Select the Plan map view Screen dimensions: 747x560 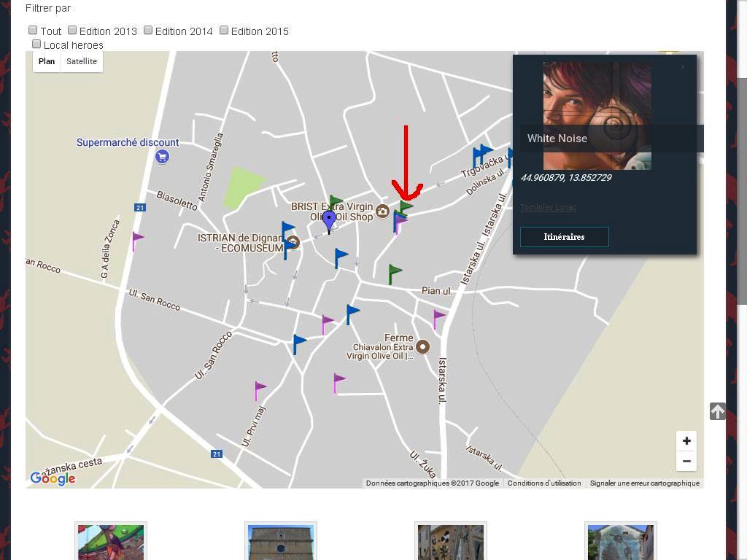47,61
